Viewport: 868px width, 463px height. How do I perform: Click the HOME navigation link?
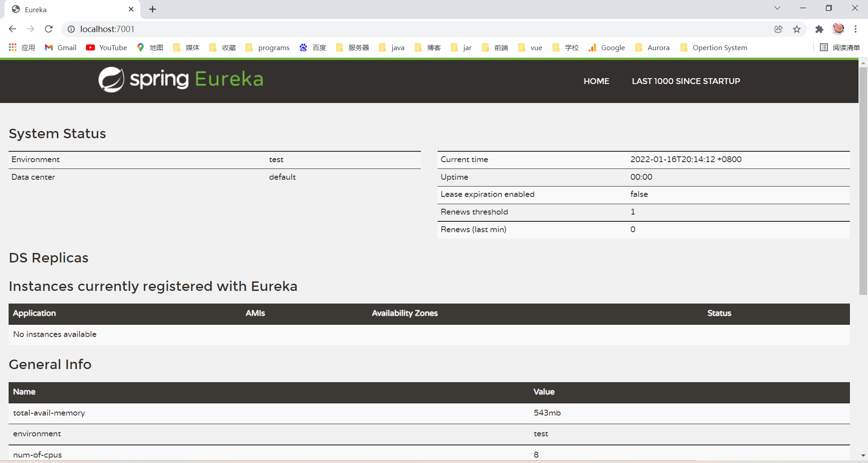point(596,81)
